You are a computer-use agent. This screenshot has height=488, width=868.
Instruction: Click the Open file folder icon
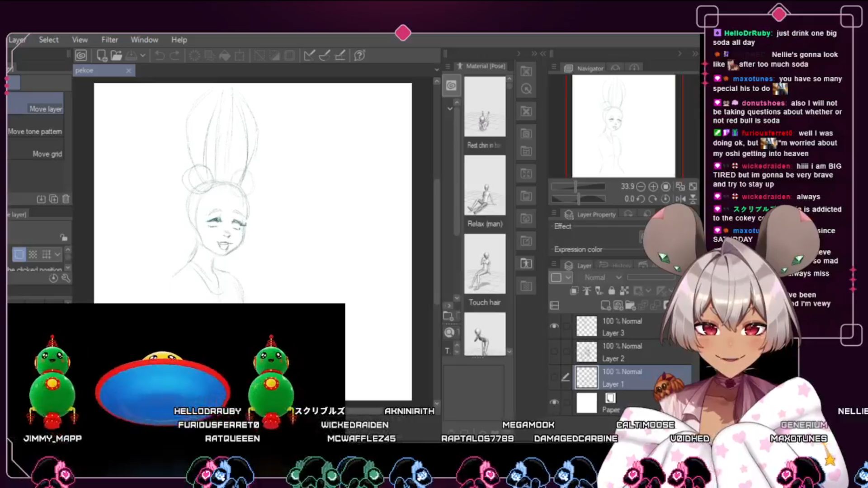coord(117,56)
